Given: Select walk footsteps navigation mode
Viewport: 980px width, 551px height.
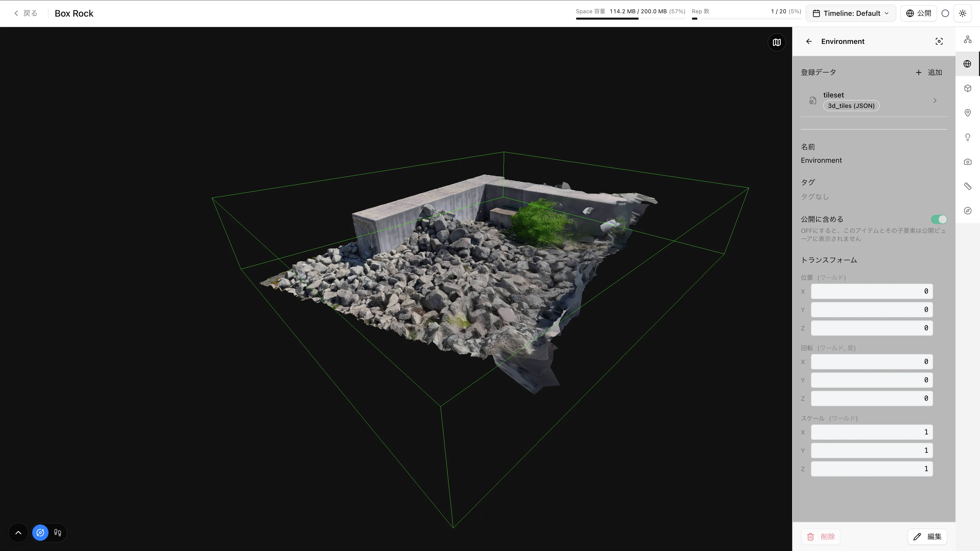Looking at the screenshot, I should 57,532.
